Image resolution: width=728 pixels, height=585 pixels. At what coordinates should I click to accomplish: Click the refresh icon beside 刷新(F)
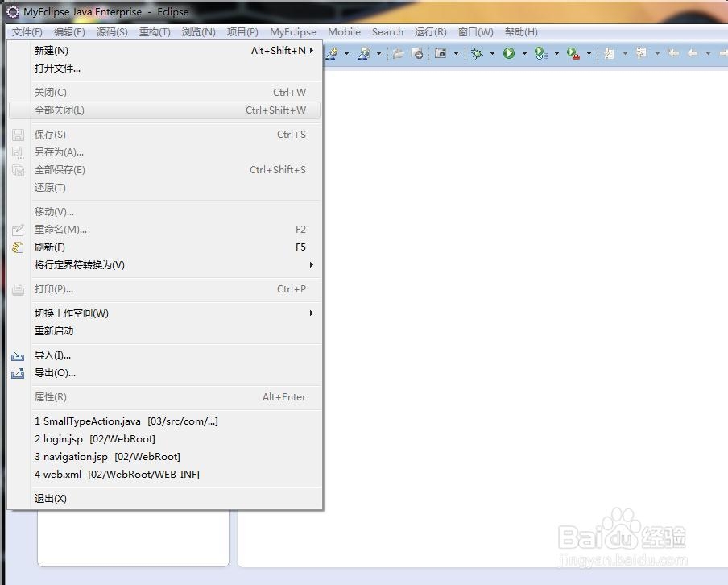pos(18,247)
